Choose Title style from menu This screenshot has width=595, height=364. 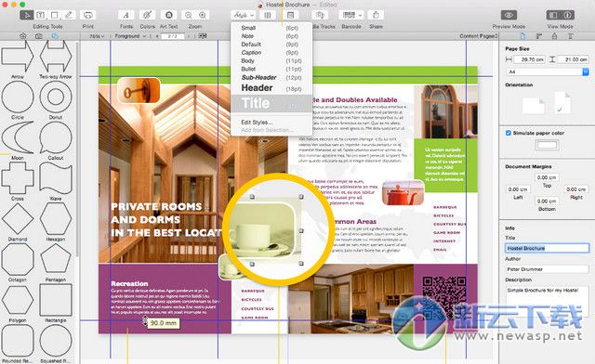(271, 103)
